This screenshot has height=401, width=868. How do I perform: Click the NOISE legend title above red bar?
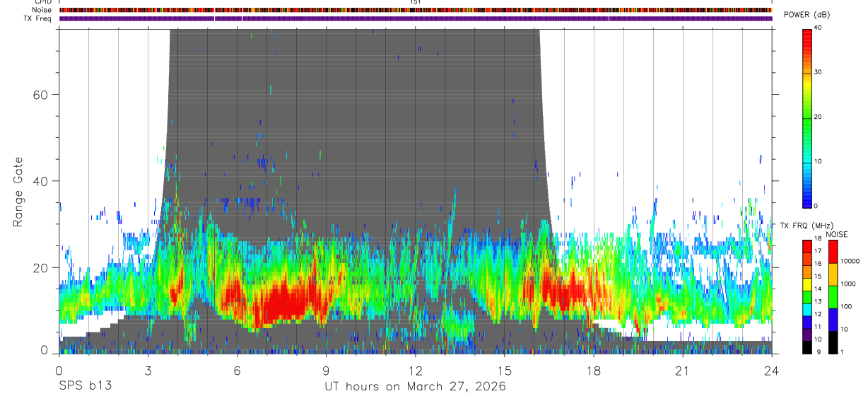click(838, 234)
